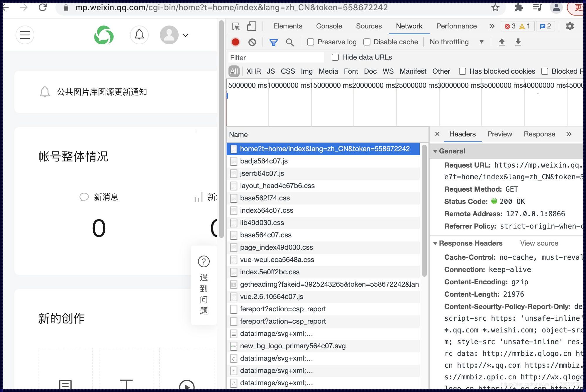Open the notification bell in page header
Image resolution: width=586 pixels, height=392 pixels.
tap(139, 35)
